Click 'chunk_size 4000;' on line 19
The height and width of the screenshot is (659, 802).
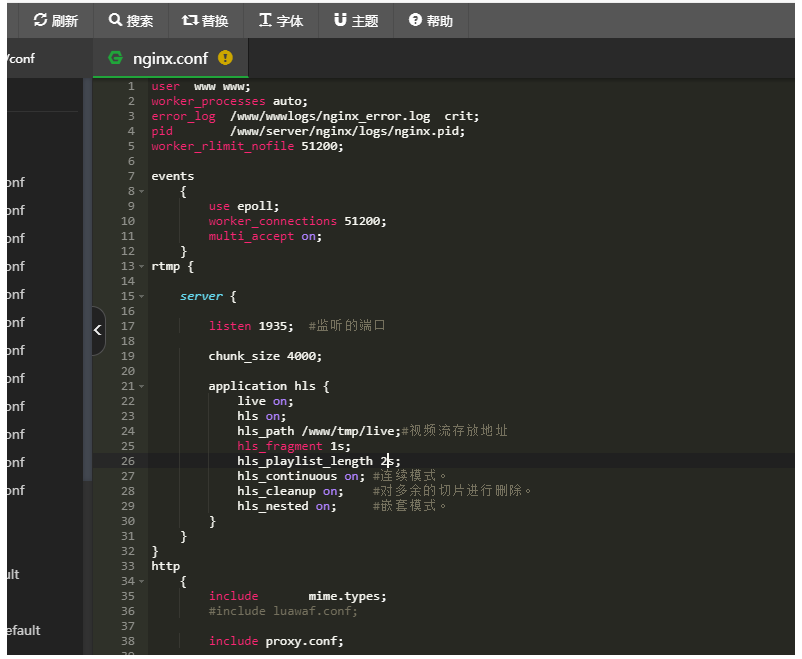265,356
